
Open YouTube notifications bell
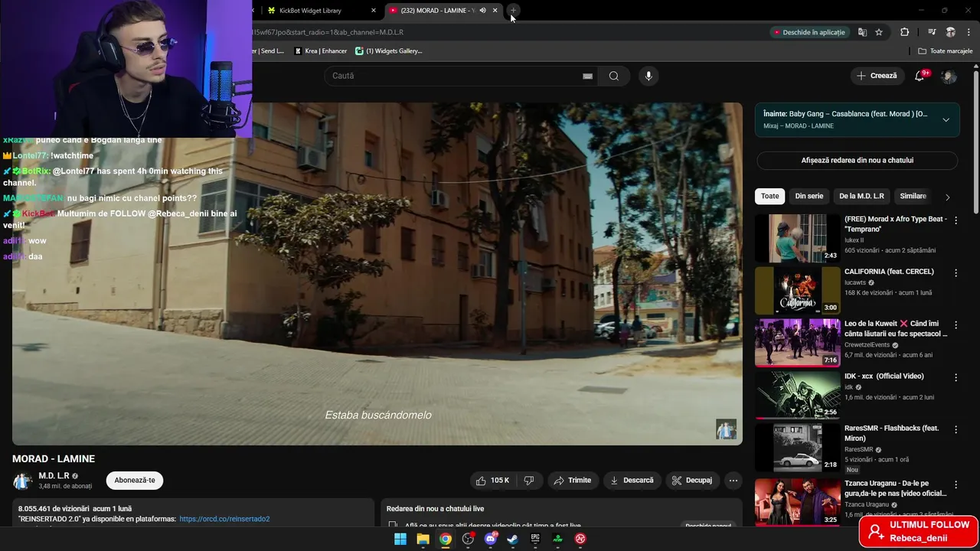(921, 76)
